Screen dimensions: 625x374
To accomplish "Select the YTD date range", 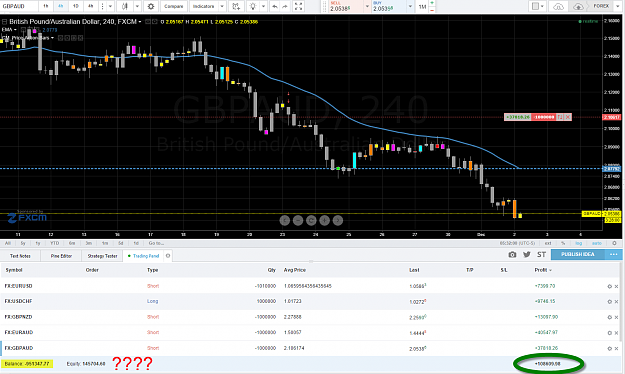I will pyautogui.click(x=55, y=243).
